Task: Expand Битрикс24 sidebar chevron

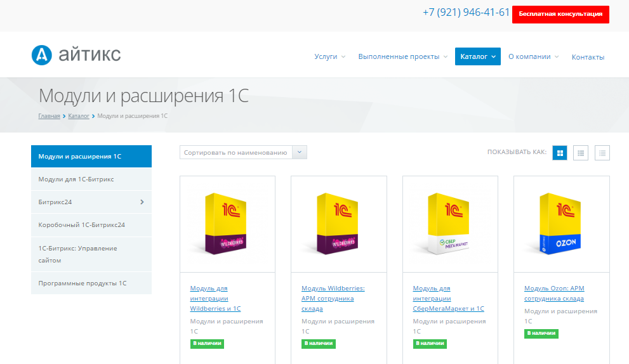Action: (x=142, y=202)
